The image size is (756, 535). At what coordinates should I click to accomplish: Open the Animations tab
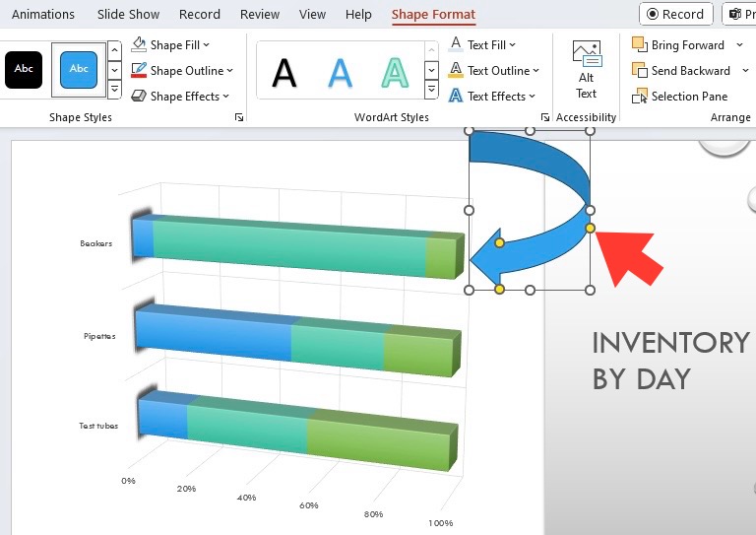click(43, 15)
